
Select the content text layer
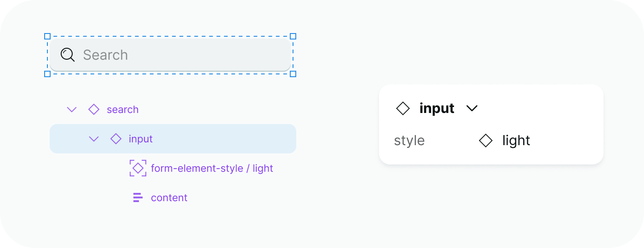[169, 197]
